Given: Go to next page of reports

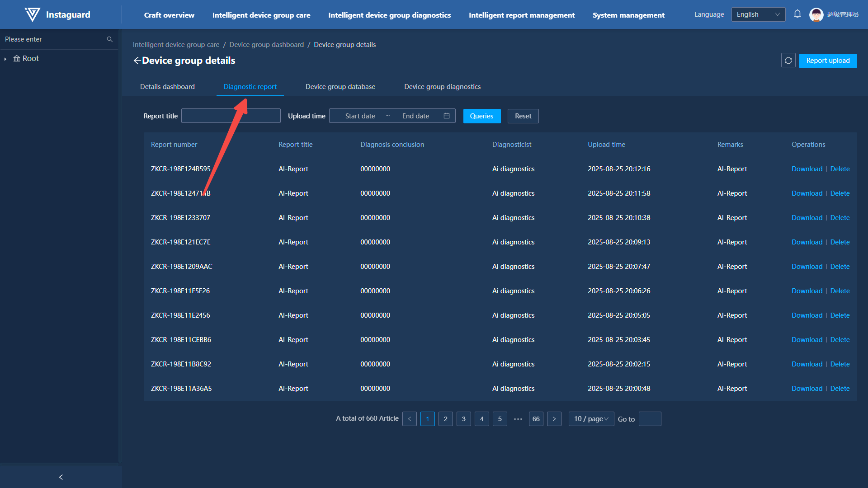Looking at the screenshot, I should pos(554,419).
